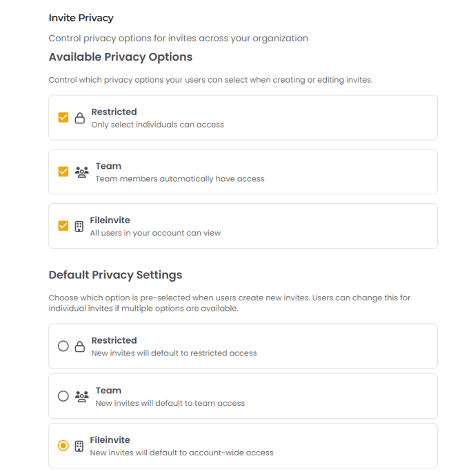Disable the Team privacy option checkbox
This screenshot has width=462, height=476.
click(x=63, y=172)
